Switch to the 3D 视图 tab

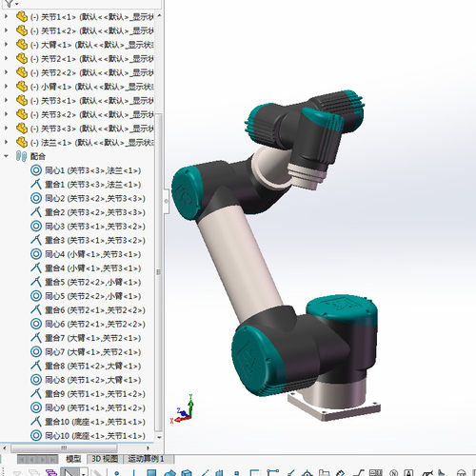point(105,459)
